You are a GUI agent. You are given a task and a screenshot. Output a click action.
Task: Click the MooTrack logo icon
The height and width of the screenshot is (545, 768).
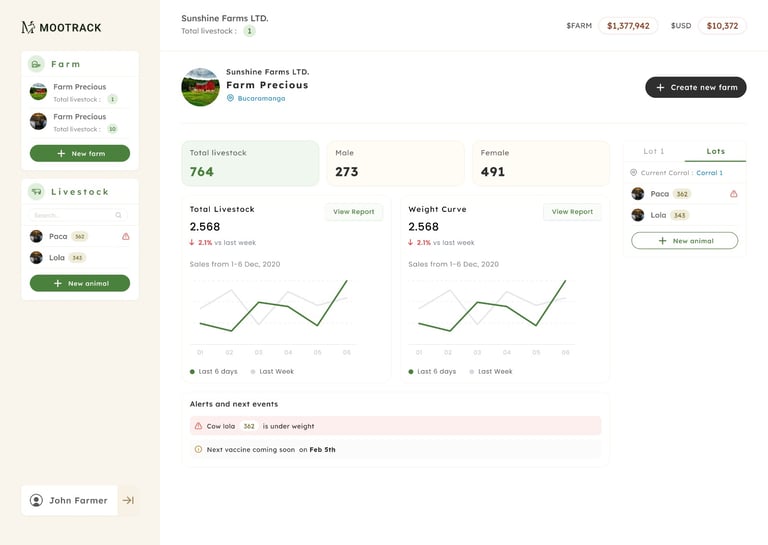click(28, 27)
